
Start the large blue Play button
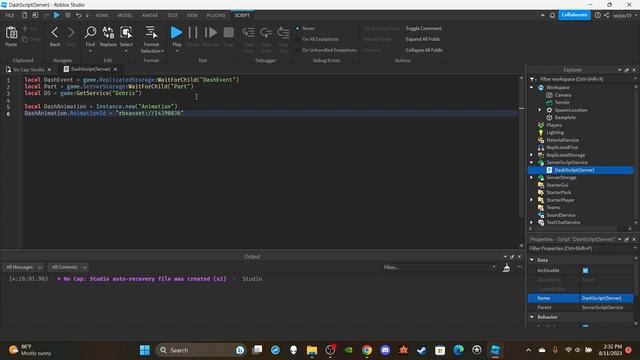pyautogui.click(x=176, y=32)
